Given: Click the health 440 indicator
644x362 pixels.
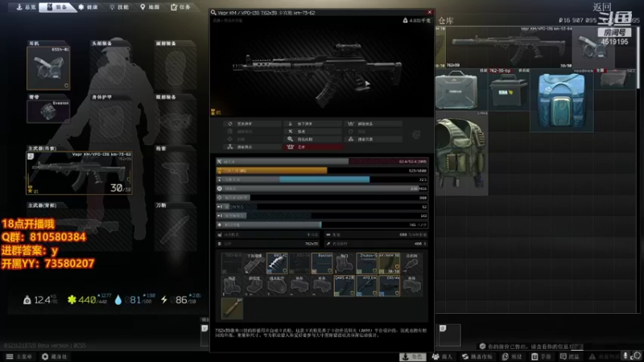Looking at the screenshot, I should [89, 299].
